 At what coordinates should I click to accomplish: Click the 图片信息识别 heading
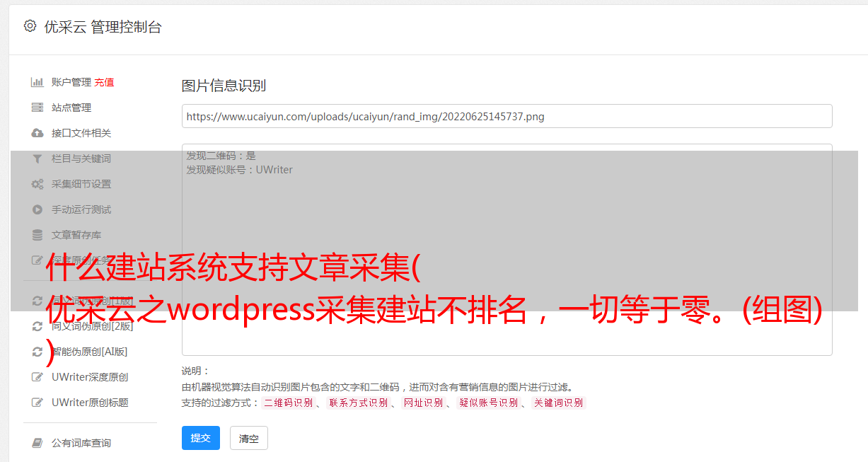(224, 86)
